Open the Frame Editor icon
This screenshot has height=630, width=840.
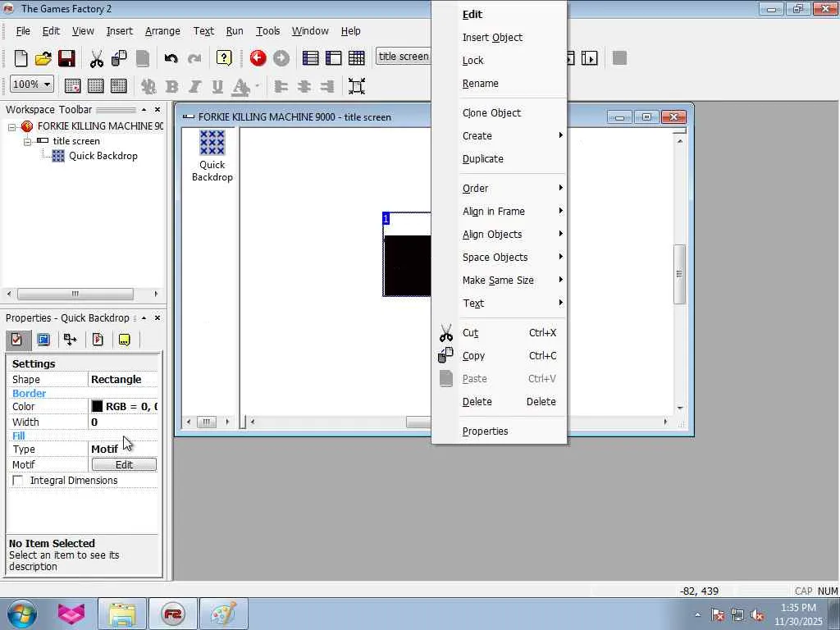coord(333,58)
